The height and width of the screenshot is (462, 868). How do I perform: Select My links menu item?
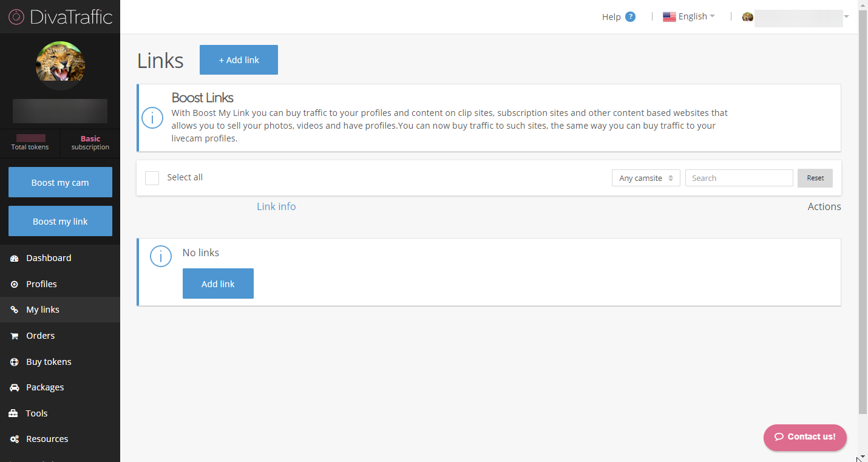pyautogui.click(x=60, y=310)
